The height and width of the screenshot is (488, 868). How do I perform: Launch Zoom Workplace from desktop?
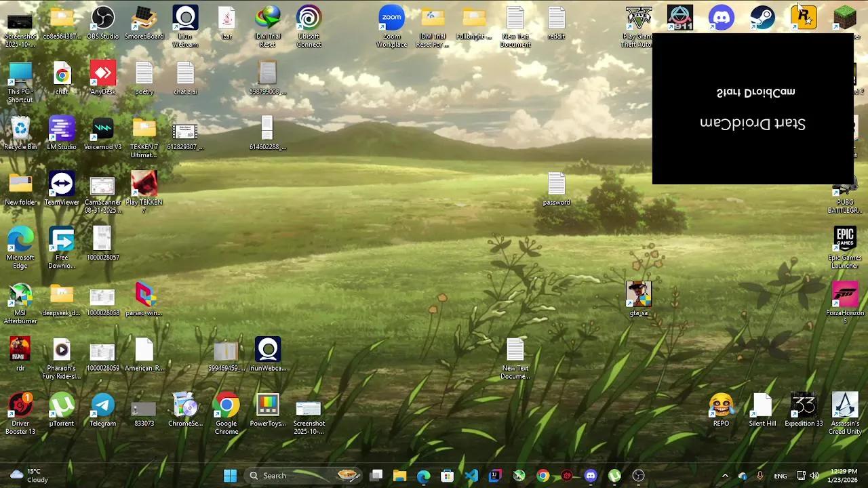[391, 18]
